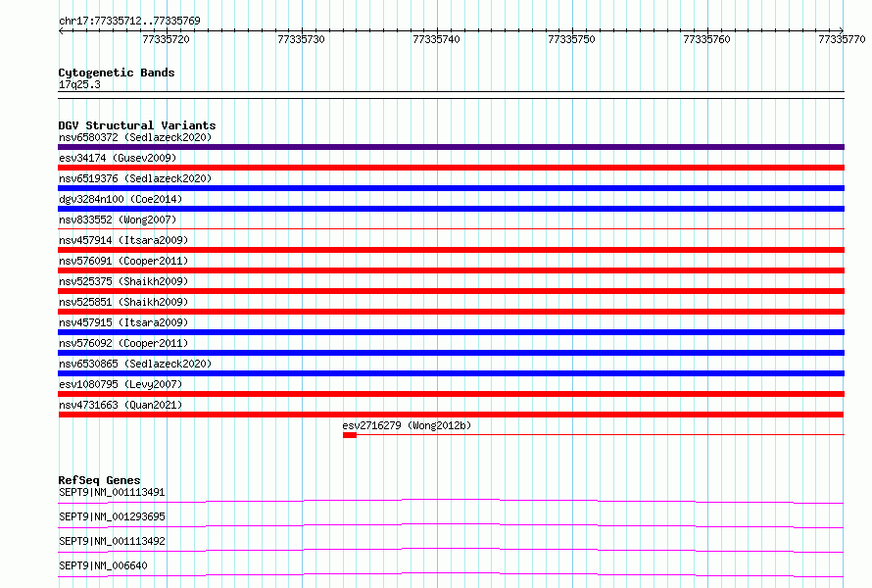This screenshot has height=588, width=872.
Task: Click ruler tick label 77335730
Action: (x=301, y=39)
